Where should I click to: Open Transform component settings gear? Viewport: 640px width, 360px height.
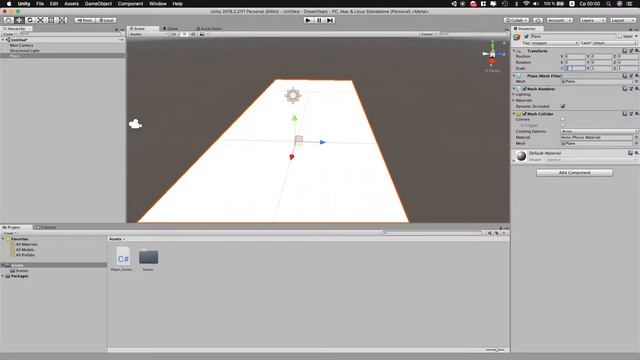(637, 51)
